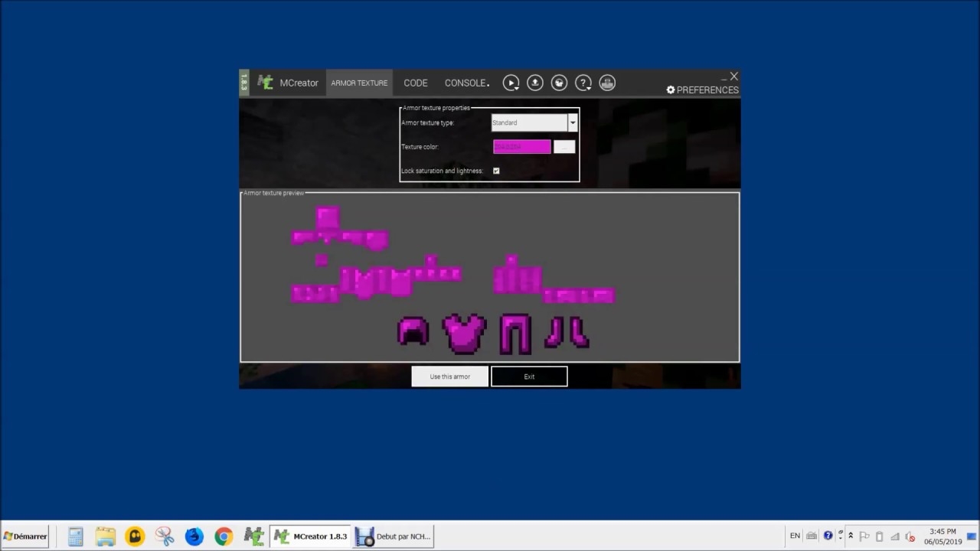
Task: Launch Snipping Tool from the taskbar
Action: pyautogui.click(x=165, y=536)
